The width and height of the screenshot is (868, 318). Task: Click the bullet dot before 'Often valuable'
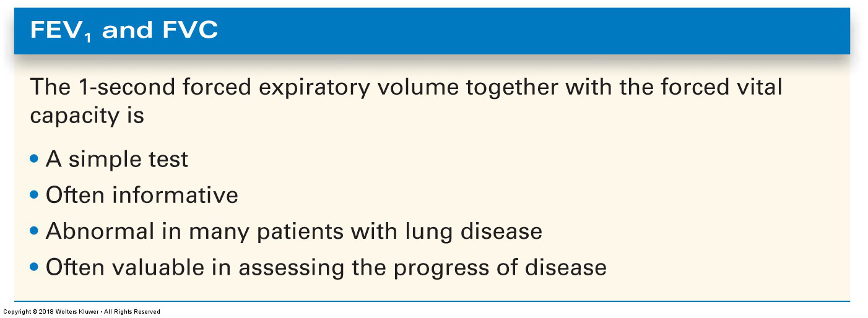pyautogui.click(x=34, y=267)
